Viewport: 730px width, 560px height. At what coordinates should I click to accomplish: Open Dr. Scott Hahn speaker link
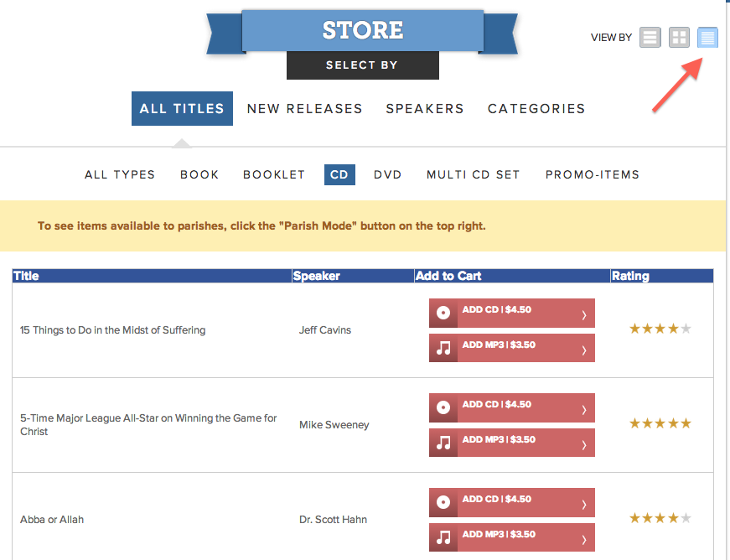tap(333, 520)
